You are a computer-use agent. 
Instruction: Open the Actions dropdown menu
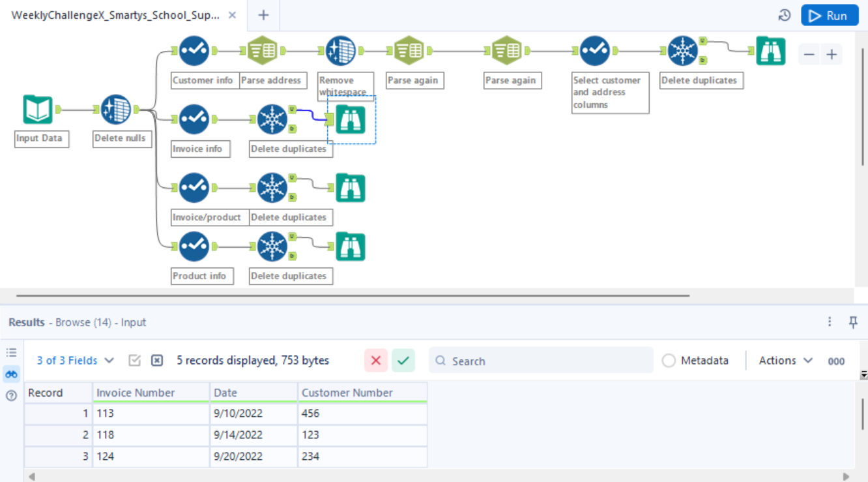pyautogui.click(x=785, y=361)
